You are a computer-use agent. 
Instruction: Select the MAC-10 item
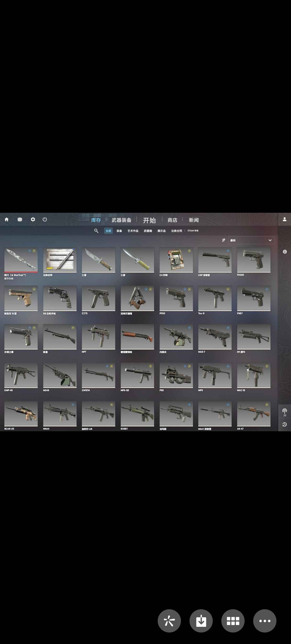[254, 377]
